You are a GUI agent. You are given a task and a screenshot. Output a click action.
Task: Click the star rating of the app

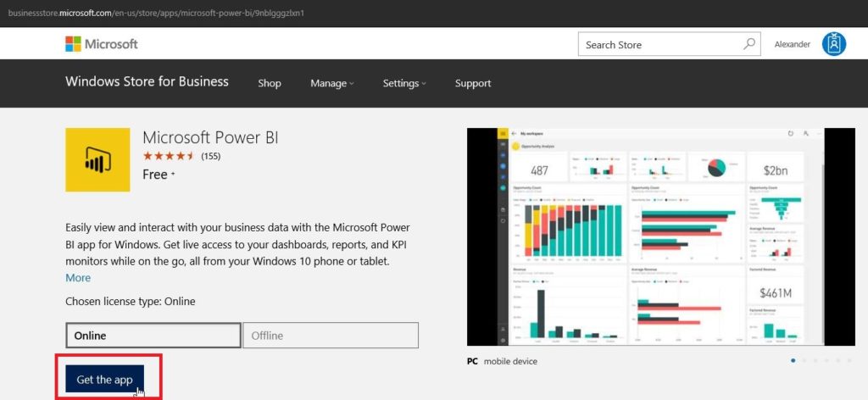tap(169, 156)
